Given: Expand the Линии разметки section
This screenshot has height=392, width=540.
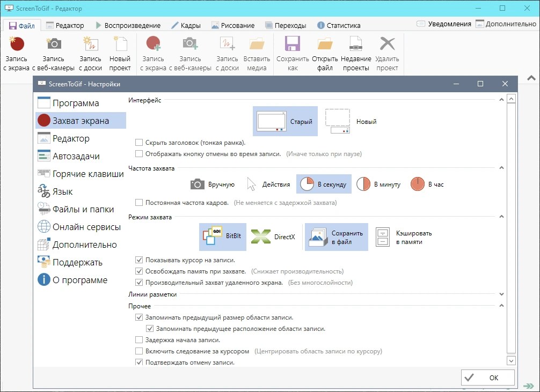Looking at the screenshot, I should coord(501,294).
